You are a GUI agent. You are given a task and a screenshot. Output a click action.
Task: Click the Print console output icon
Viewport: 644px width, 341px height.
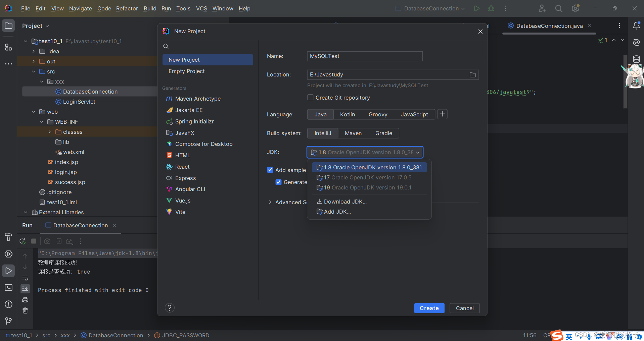[x=25, y=300]
